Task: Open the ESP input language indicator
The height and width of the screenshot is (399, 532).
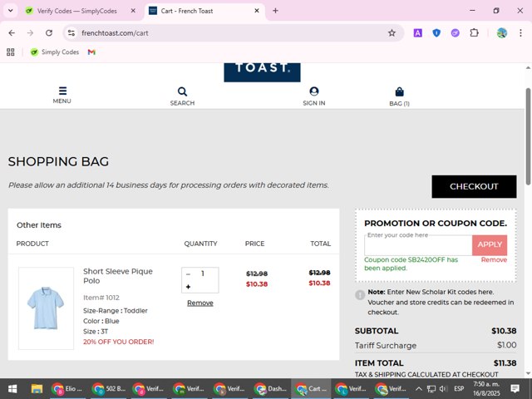Action: coord(459,389)
